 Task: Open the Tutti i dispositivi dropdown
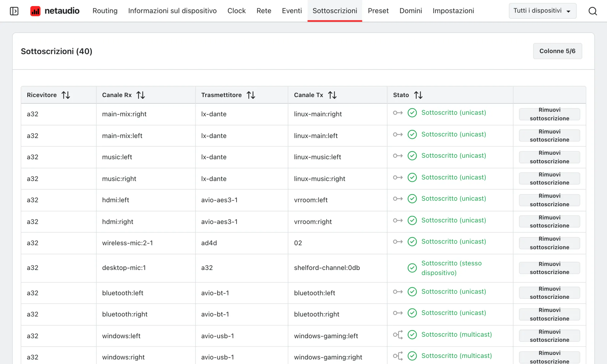pyautogui.click(x=542, y=11)
